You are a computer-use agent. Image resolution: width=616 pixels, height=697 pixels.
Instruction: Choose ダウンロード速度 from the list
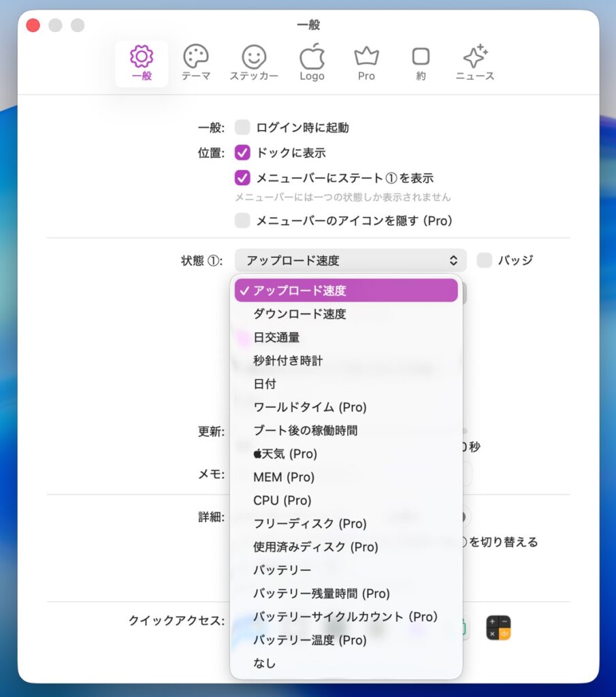coord(299,314)
